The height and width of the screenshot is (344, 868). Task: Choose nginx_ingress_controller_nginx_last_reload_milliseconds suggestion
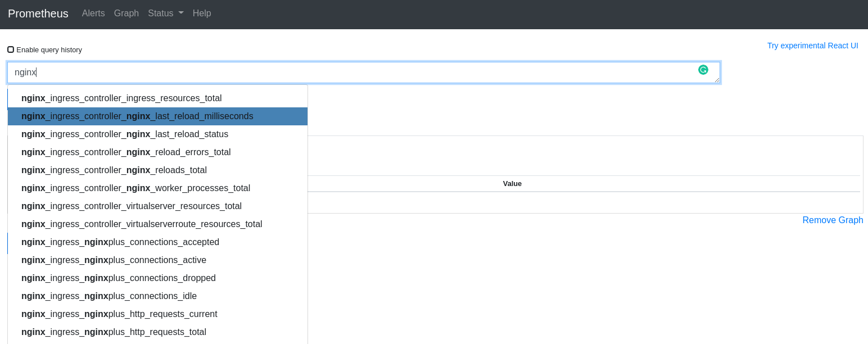click(157, 116)
